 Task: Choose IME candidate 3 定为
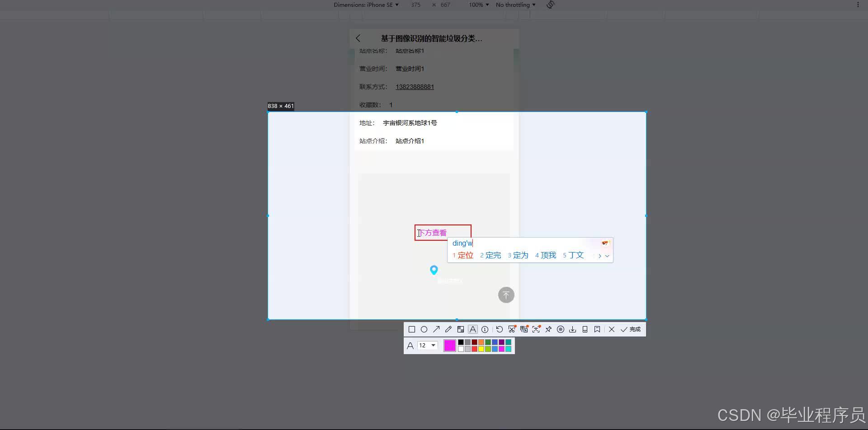(518, 255)
